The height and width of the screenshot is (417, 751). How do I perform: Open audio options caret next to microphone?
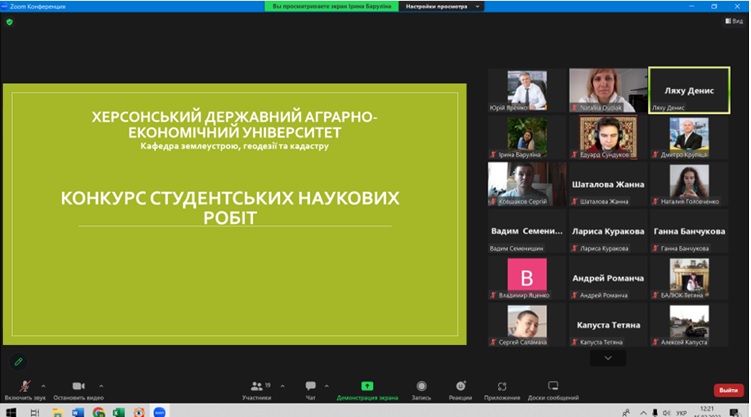tap(43, 386)
